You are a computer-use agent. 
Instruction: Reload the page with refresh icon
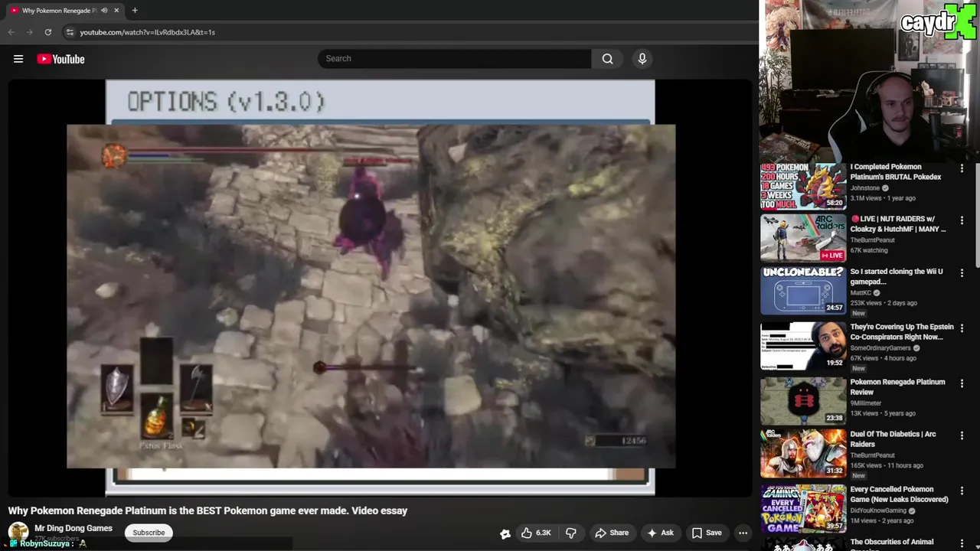point(47,32)
